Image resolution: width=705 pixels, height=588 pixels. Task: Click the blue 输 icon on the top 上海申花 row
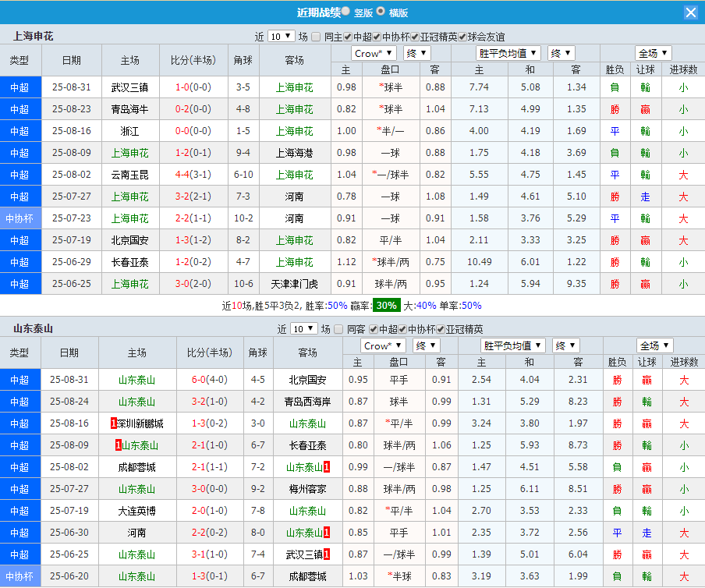tap(646, 87)
